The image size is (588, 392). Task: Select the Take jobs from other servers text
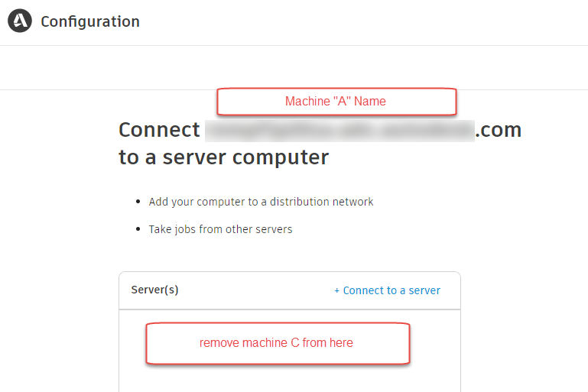220,229
